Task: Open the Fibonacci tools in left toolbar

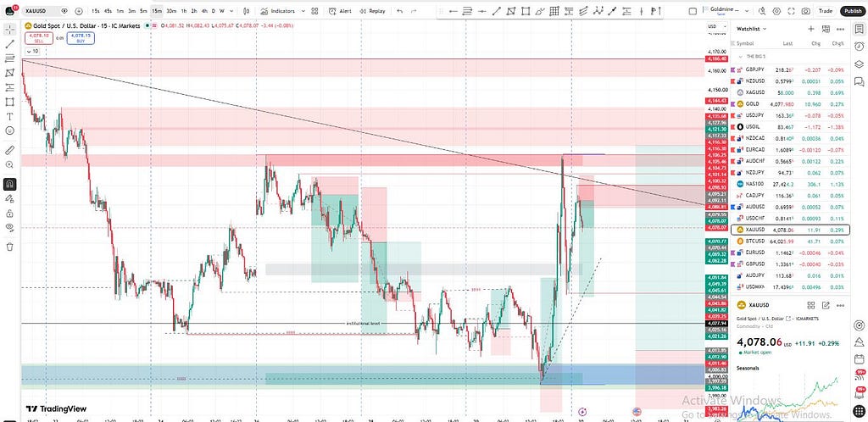Action: pos(10,58)
